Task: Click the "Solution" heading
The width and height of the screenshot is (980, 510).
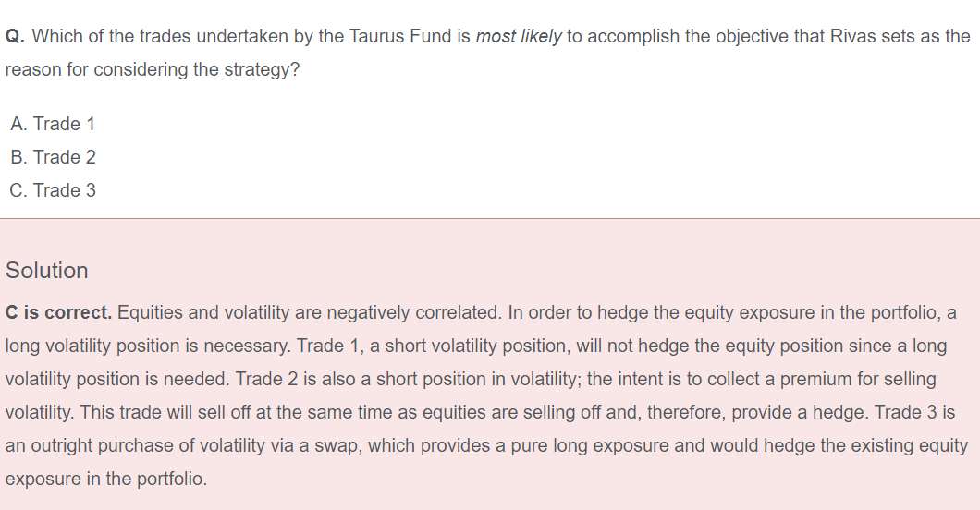Action: [x=47, y=271]
